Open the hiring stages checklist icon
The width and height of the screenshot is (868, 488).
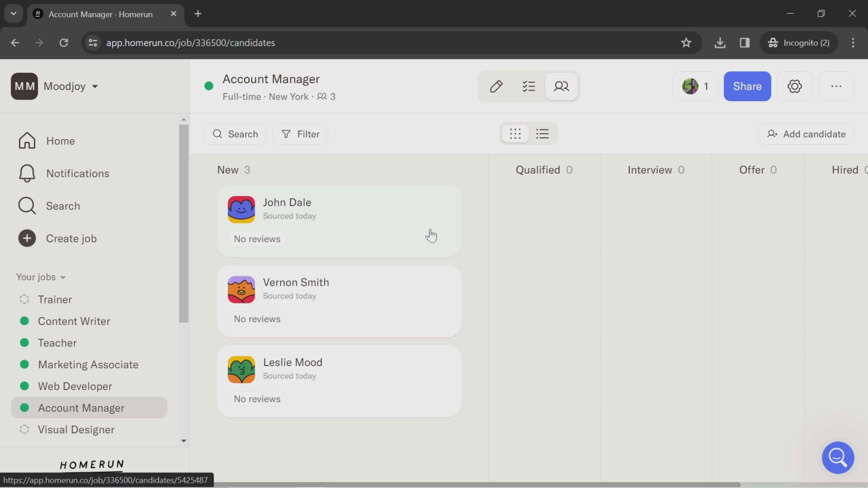(529, 86)
